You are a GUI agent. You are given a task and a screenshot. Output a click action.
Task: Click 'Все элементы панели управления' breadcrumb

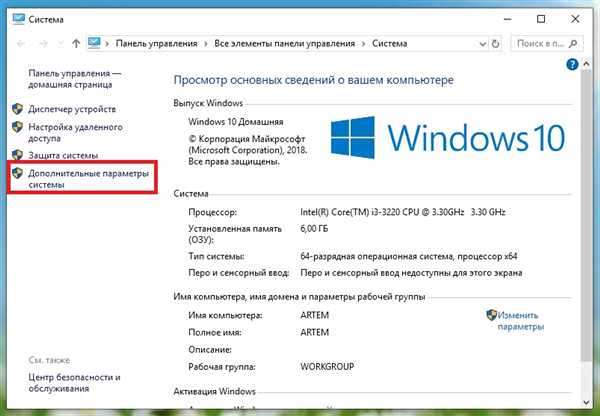tap(284, 44)
